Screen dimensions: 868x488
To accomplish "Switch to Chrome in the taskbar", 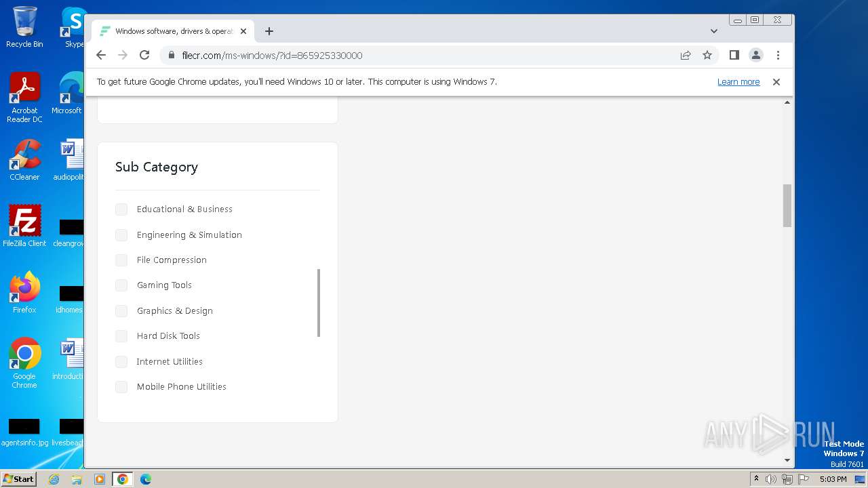I will click(x=122, y=479).
